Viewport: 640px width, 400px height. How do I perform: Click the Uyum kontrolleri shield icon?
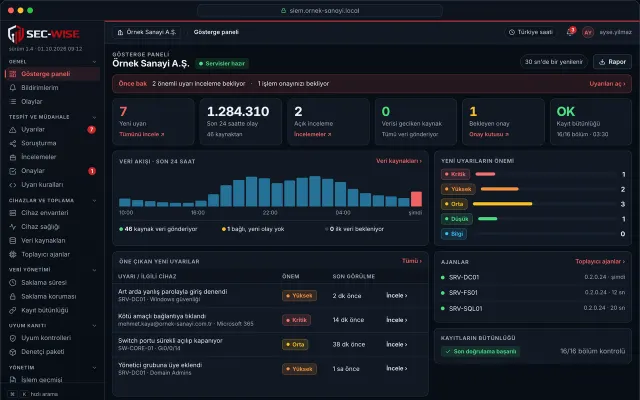[x=13, y=338]
